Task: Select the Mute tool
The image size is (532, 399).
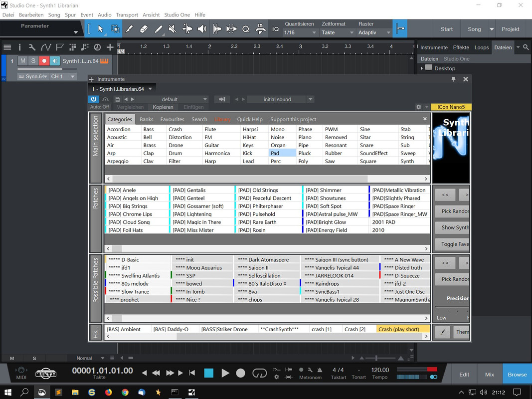Action: (173, 29)
